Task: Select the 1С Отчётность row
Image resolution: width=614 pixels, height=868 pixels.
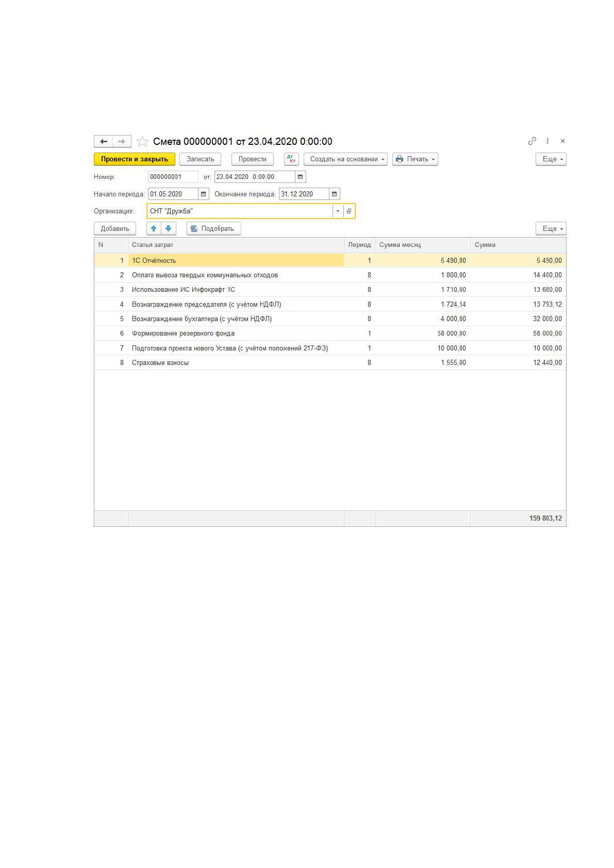Action: point(330,260)
